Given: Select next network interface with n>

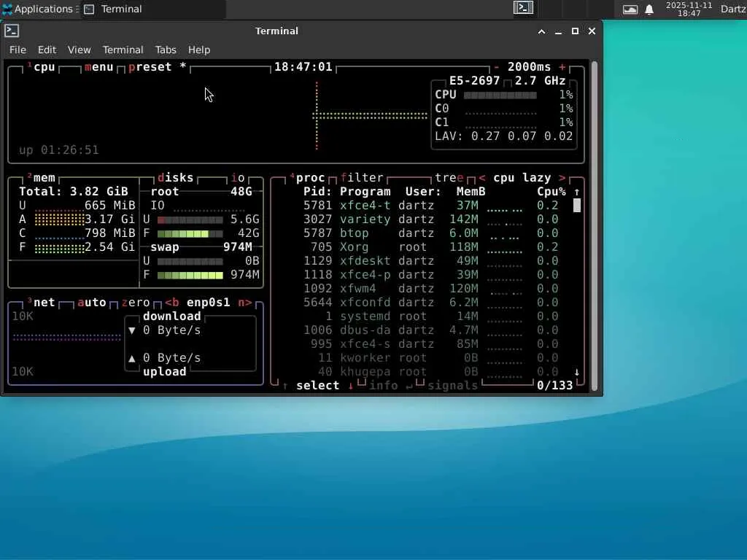Looking at the screenshot, I should 245,303.
